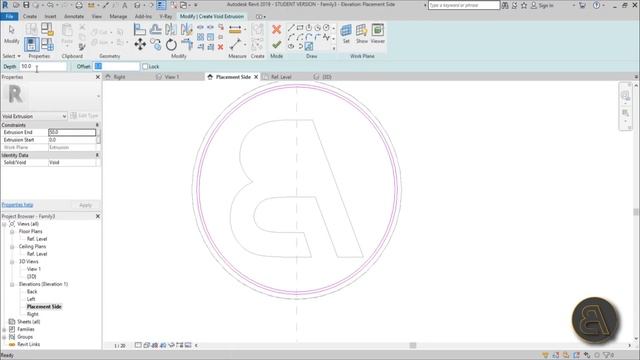
Task: Expand the Groups tree node
Action: (4, 337)
